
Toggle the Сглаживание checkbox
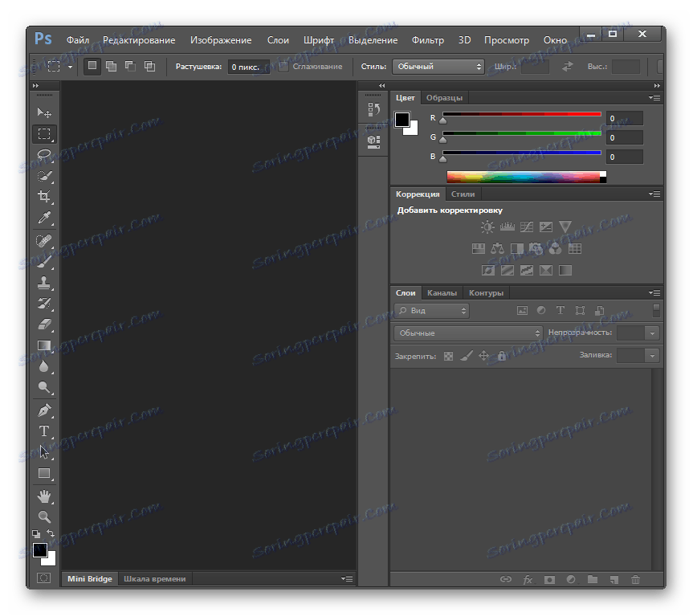pos(283,67)
